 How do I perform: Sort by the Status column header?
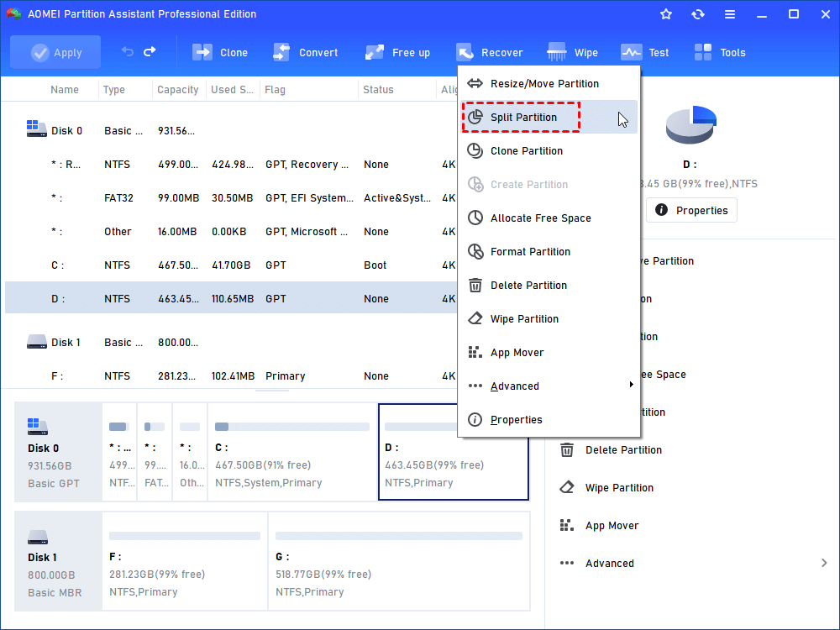pos(378,90)
